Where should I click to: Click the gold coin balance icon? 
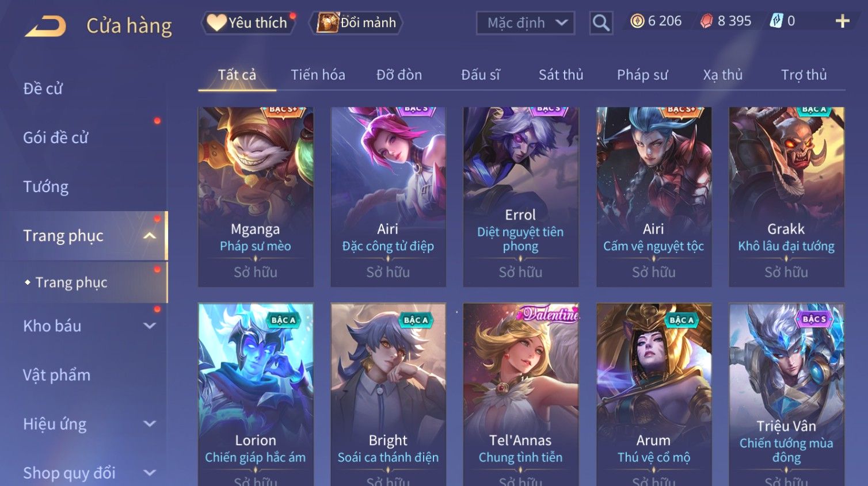[x=637, y=21]
